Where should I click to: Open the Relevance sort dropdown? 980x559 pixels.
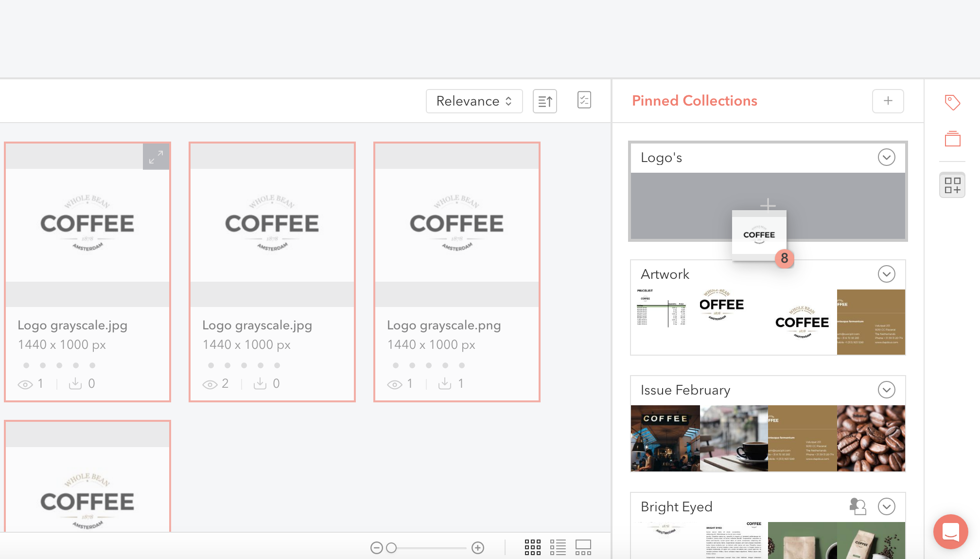click(474, 101)
